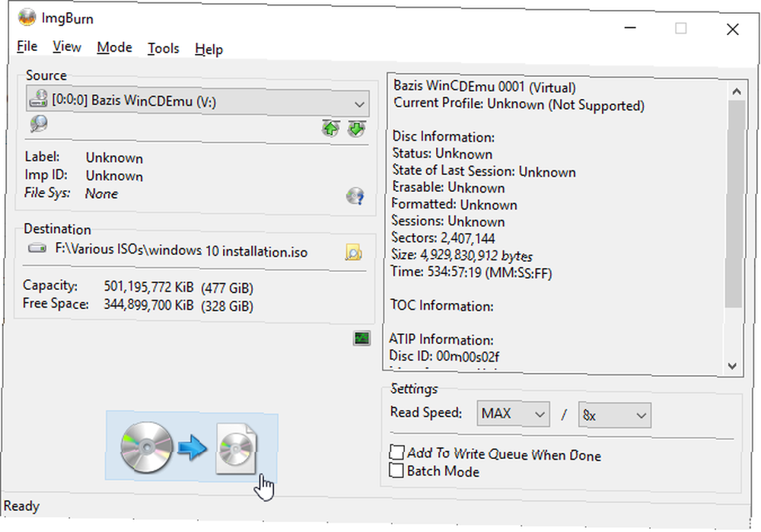Click the Ready status bar text
Image resolution: width=761 pixels, height=532 pixels.
coord(21,506)
